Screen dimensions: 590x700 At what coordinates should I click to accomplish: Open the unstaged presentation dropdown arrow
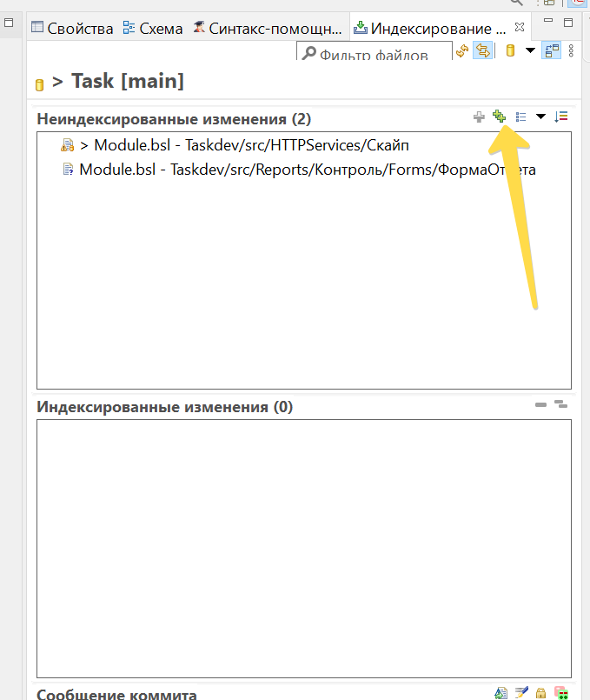click(540, 117)
